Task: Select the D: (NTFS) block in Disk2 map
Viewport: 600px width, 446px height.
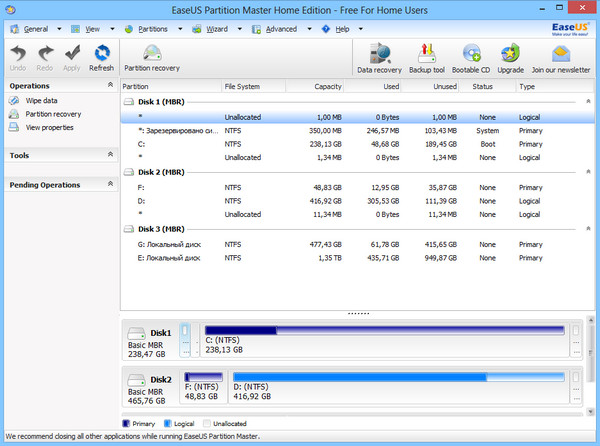Action: point(398,387)
